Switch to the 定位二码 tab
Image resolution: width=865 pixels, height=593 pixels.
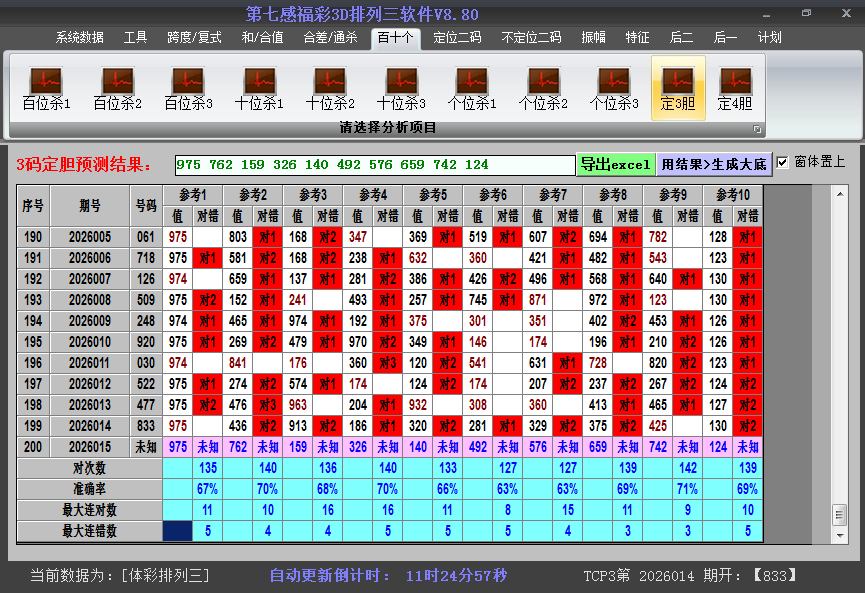pos(457,38)
